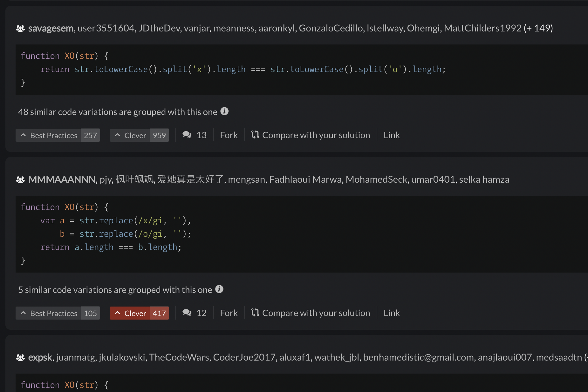
Task: Open TheCodeWars's profile
Action: coord(179,357)
